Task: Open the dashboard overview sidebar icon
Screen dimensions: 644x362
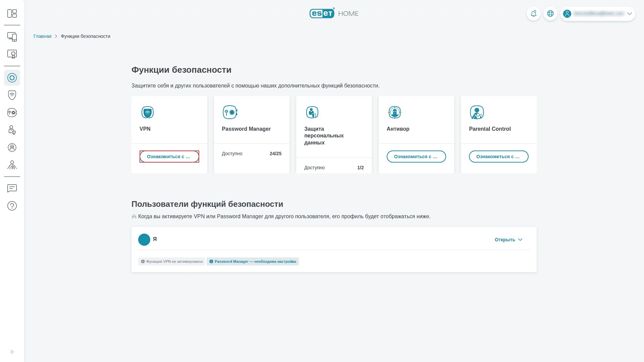Action: click(x=12, y=13)
